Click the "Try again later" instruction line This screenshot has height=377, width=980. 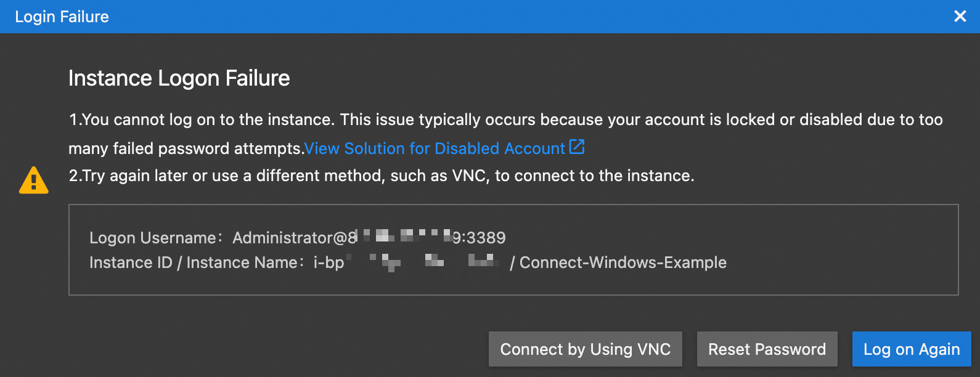pyautogui.click(x=382, y=176)
